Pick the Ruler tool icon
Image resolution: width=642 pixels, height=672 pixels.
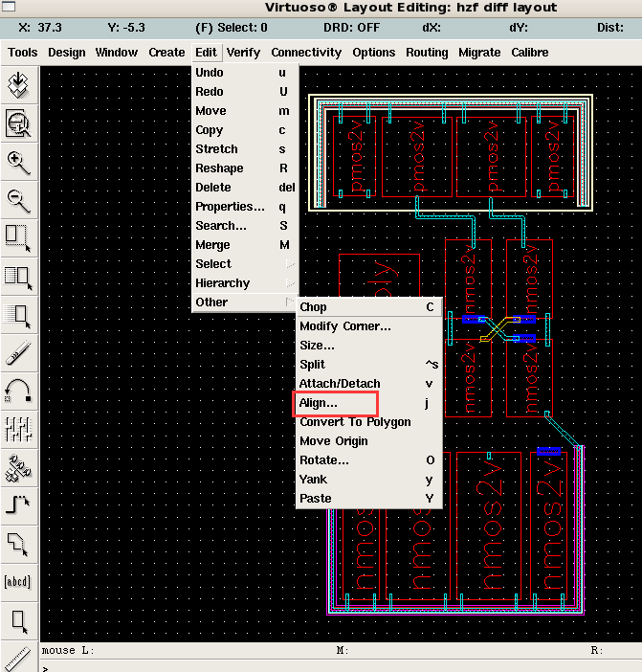click(x=19, y=657)
